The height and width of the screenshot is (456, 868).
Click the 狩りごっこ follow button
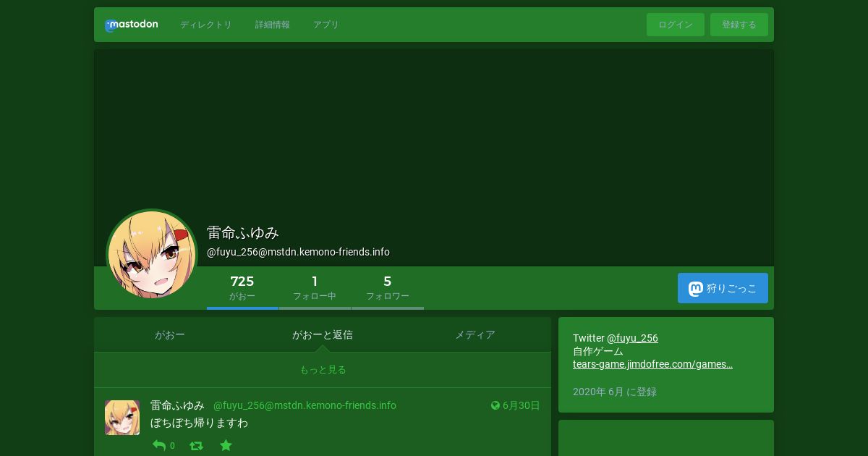pos(723,288)
